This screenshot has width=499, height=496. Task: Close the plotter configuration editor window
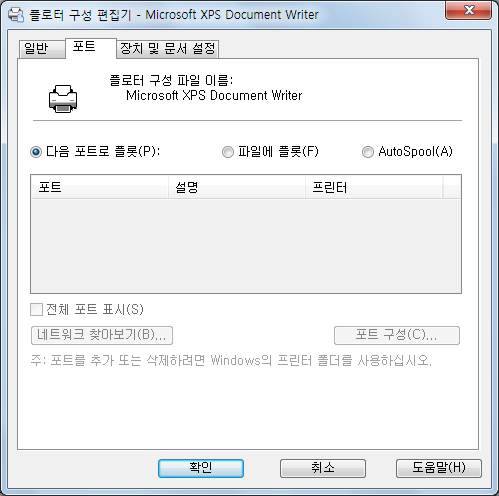click(468, 10)
